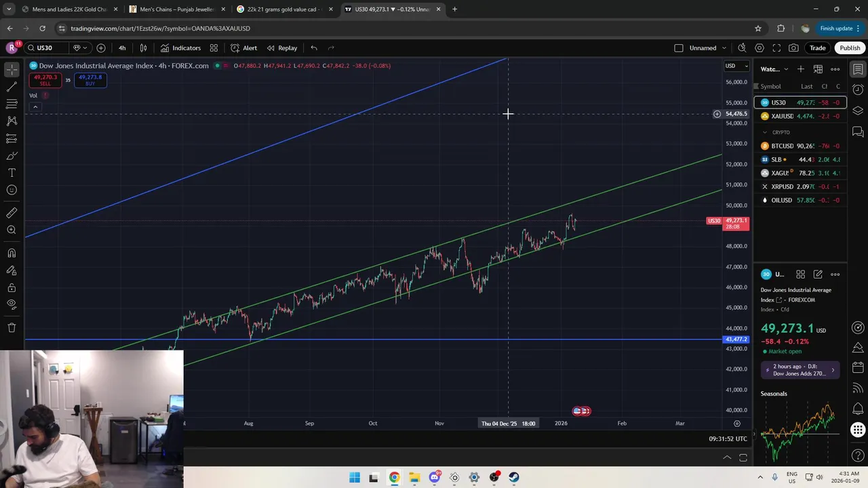The height and width of the screenshot is (488, 868).
Task: Open the Fibonacci/gann tools group
Action: pyautogui.click(x=12, y=104)
